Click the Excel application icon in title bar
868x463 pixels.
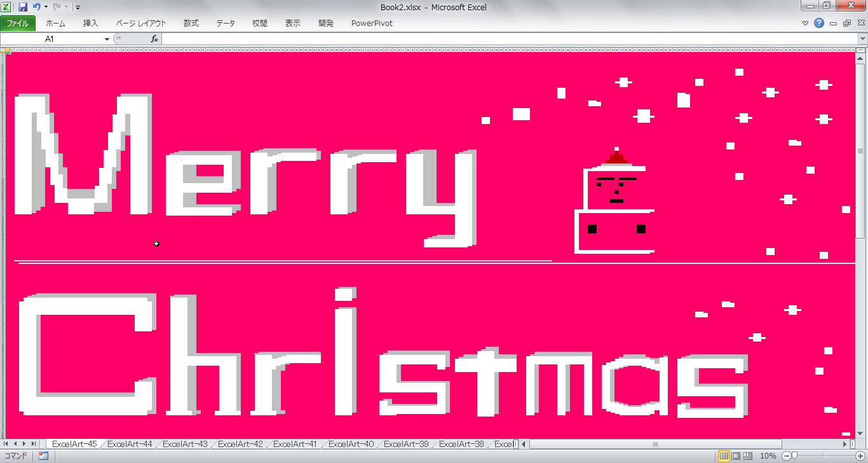tap(6, 7)
